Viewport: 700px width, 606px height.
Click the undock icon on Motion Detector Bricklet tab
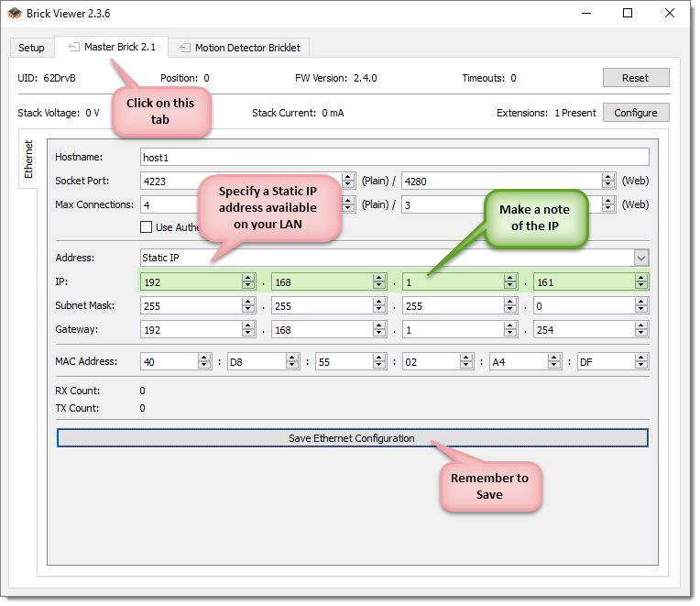click(185, 48)
